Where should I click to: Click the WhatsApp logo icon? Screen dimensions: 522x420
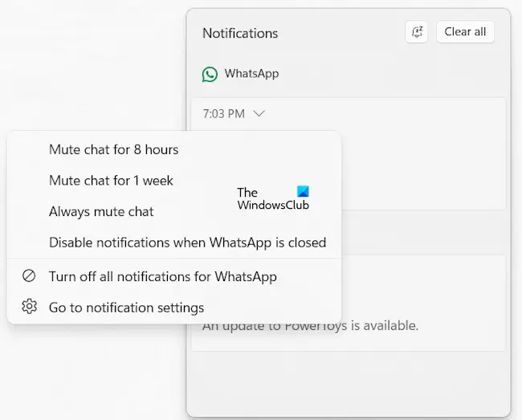pos(210,74)
